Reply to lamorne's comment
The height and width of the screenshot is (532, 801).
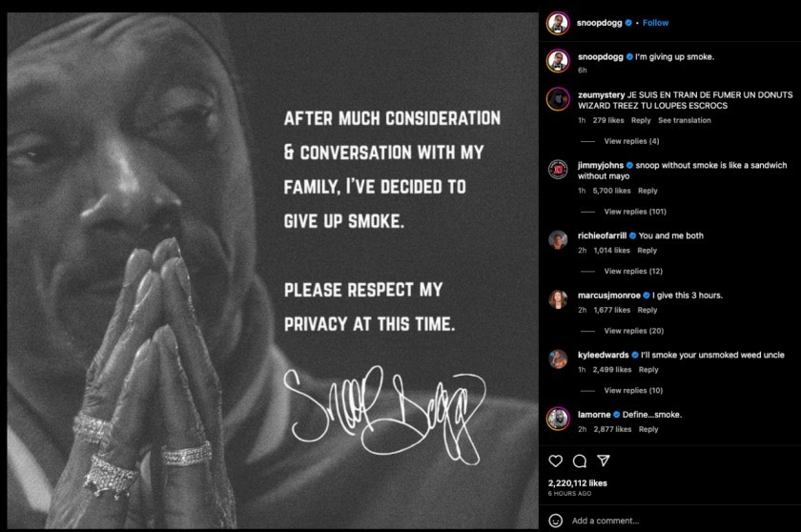point(648,429)
